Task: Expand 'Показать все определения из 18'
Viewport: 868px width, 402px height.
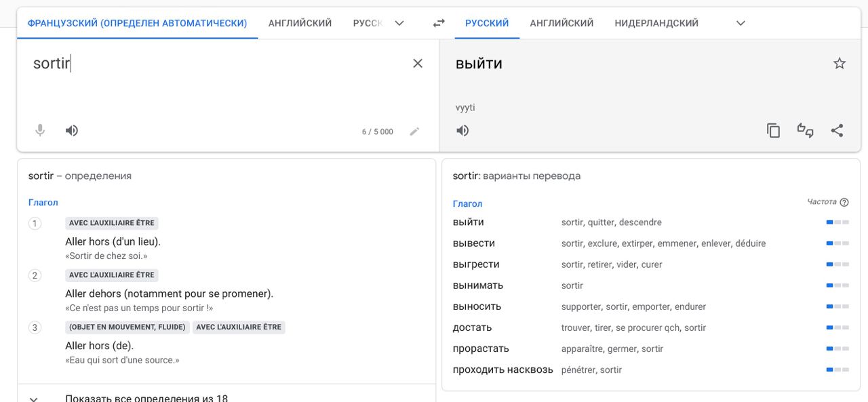Action: 146,397
